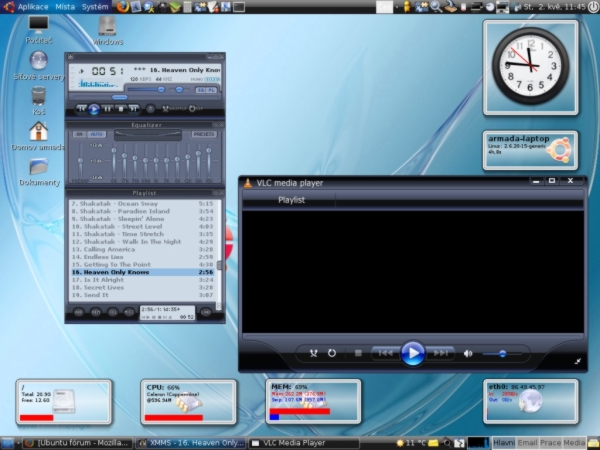Open the Playlist tab in VLC
This screenshot has height=450, width=600.
291,200
